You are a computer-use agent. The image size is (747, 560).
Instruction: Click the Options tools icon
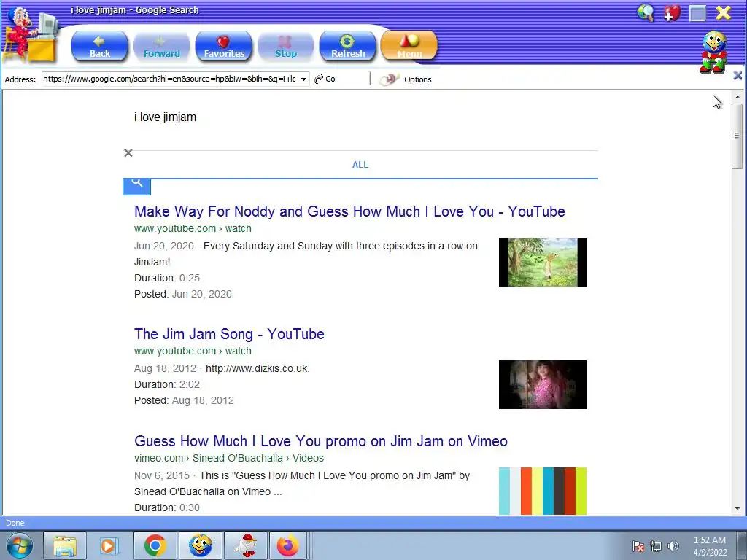tap(390, 79)
